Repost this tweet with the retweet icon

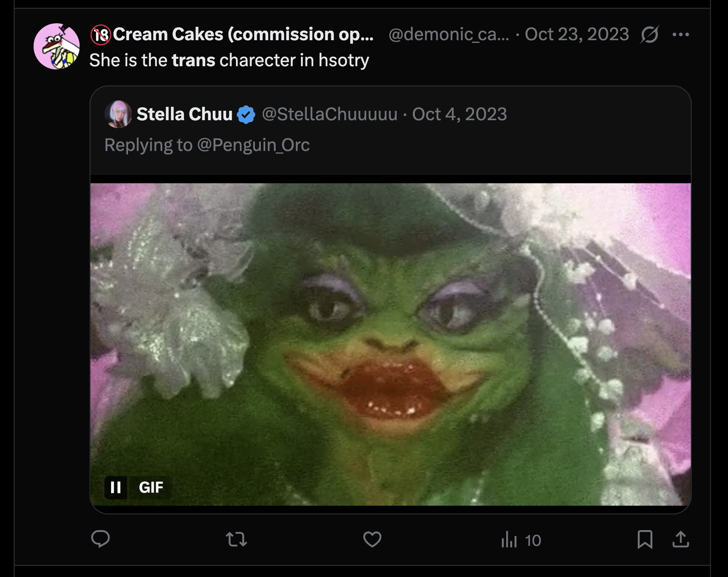pyautogui.click(x=236, y=539)
